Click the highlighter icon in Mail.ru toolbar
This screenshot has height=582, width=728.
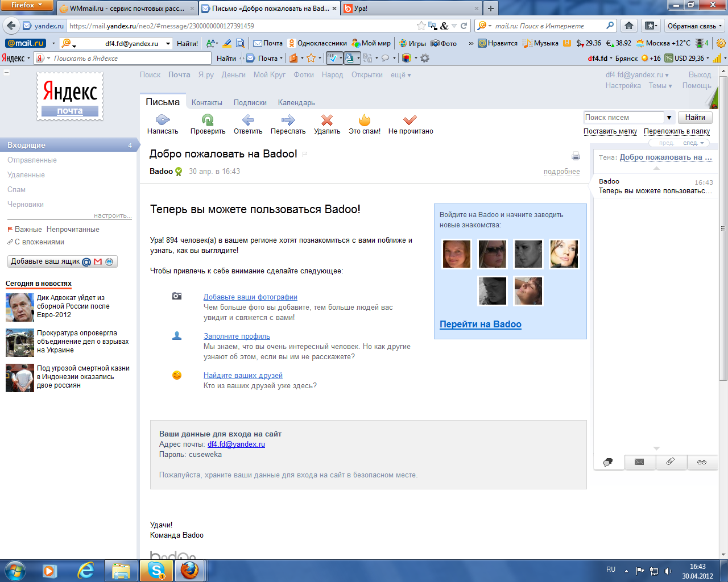point(227,43)
